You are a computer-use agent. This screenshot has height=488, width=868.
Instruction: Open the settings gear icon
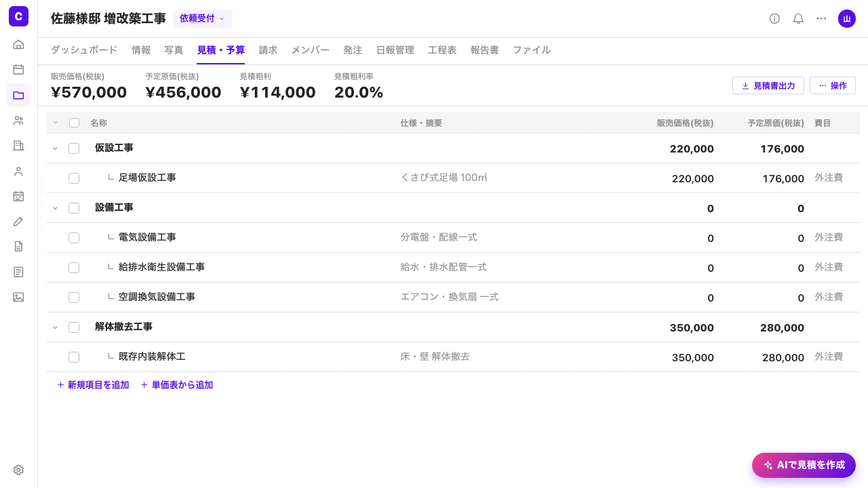[18, 470]
